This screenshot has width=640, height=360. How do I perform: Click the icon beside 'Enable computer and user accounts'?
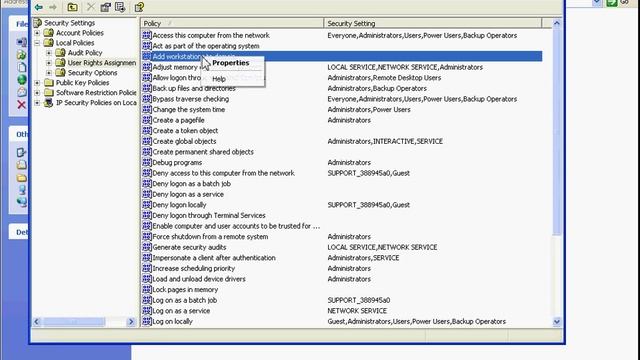(147, 226)
